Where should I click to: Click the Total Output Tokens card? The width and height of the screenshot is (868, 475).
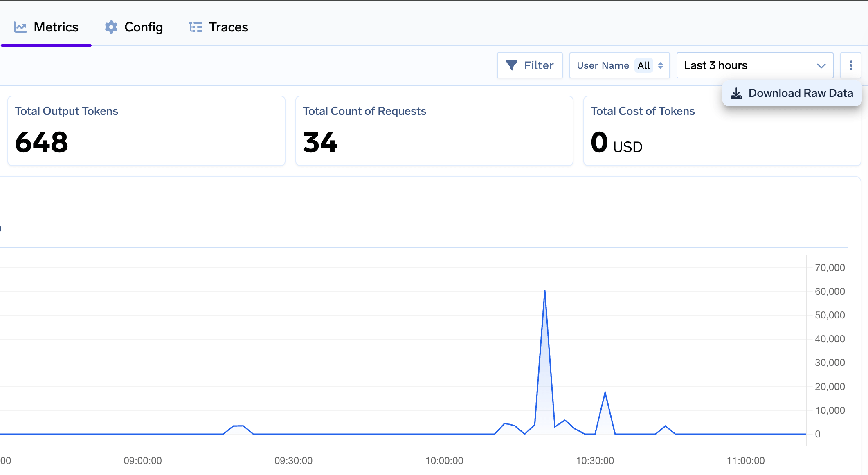point(146,131)
